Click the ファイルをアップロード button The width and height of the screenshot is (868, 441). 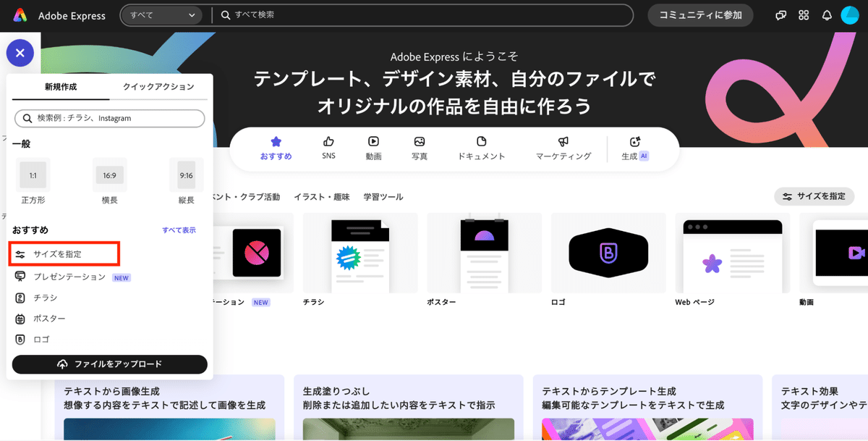(110, 364)
